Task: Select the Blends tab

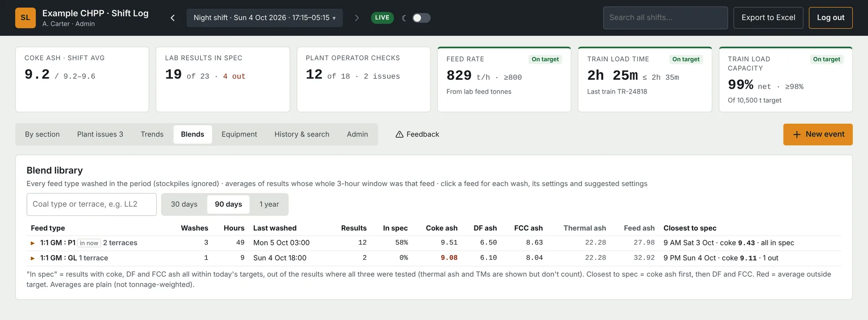Action: click(x=193, y=134)
